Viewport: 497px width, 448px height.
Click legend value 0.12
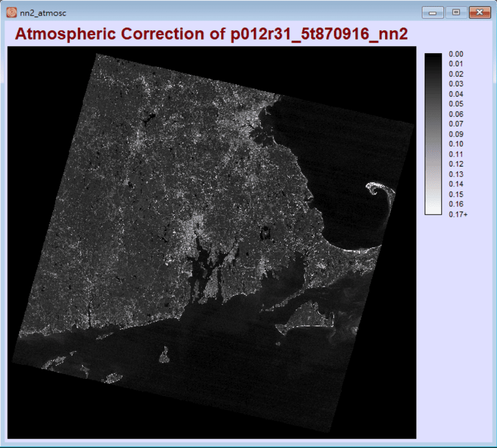click(x=456, y=164)
